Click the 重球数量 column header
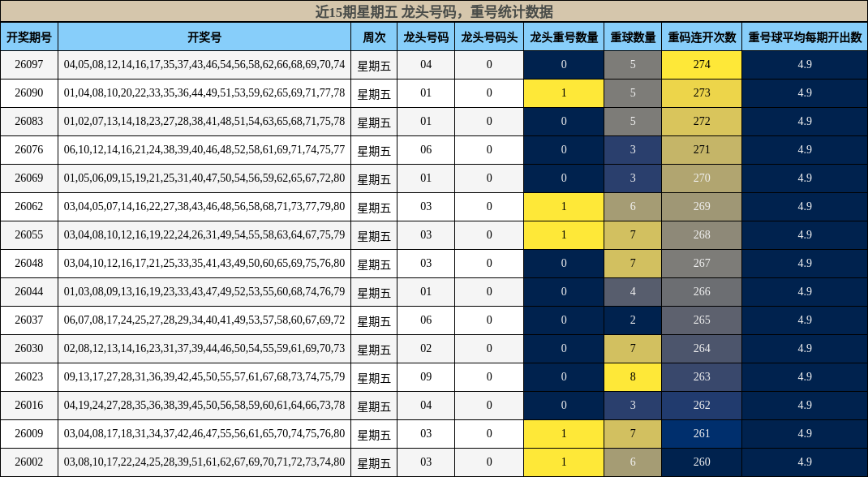The image size is (868, 477). [x=633, y=37]
